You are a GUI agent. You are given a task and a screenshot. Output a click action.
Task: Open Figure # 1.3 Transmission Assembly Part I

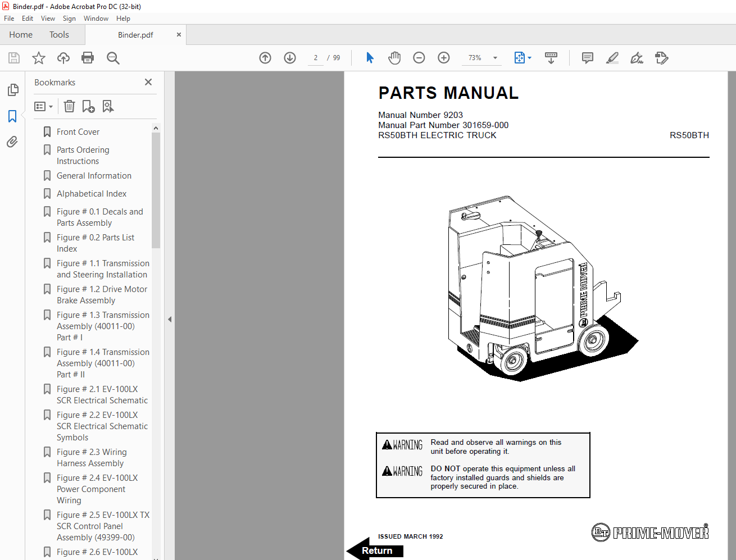tap(103, 326)
